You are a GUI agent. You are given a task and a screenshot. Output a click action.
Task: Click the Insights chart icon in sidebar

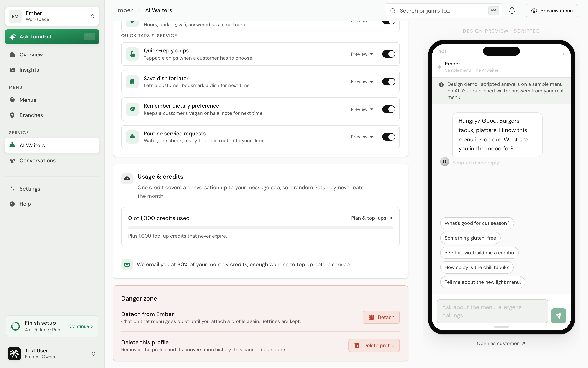tap(12, 70)
